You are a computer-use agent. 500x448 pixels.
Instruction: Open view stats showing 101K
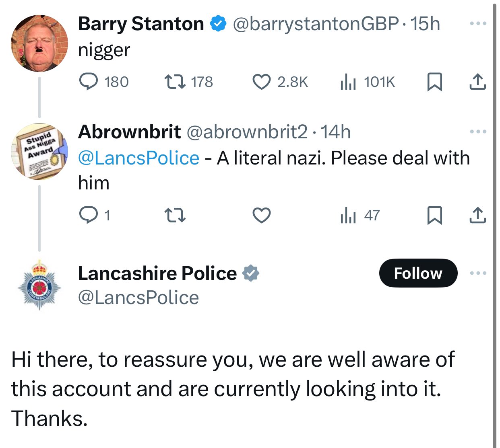coord(348,82)
